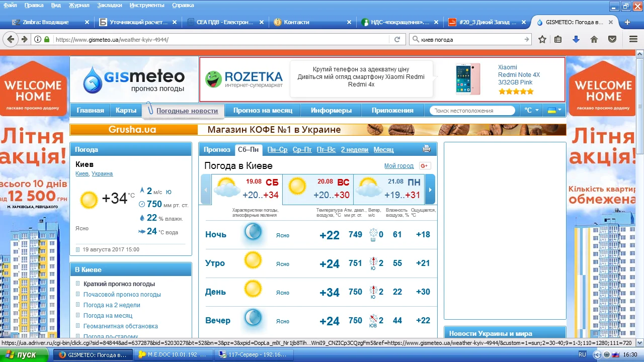Image resolution: width=644 pixels, height=362 pixels.
Task: Open Геомагнитная обстановка link
Action: coord(121,326)
